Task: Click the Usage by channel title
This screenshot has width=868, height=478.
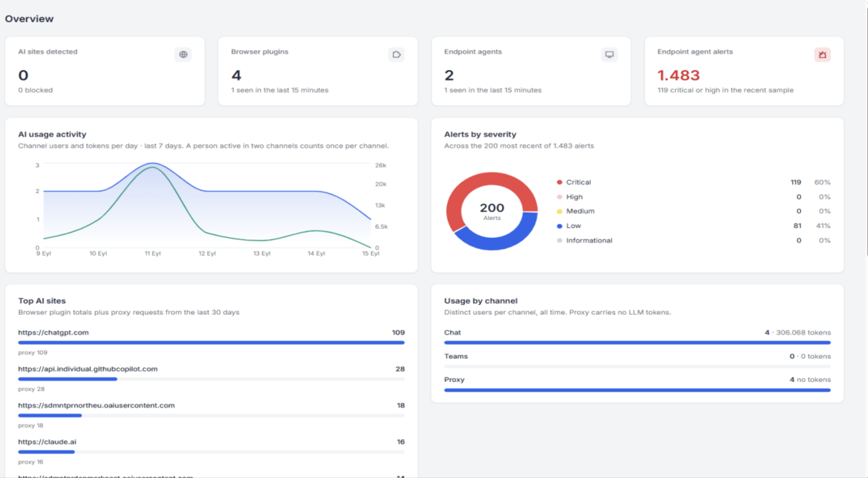Action: (x=481, y=301)
